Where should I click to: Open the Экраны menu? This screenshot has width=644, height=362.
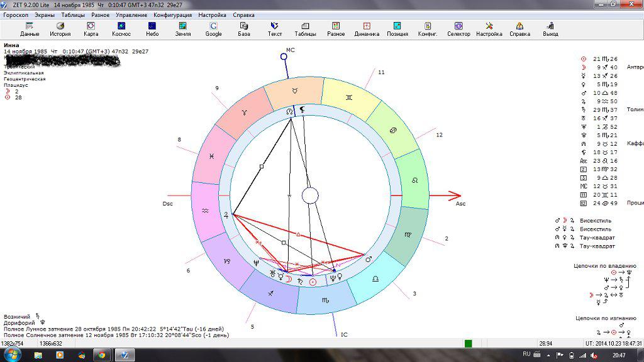coord(45,15)
